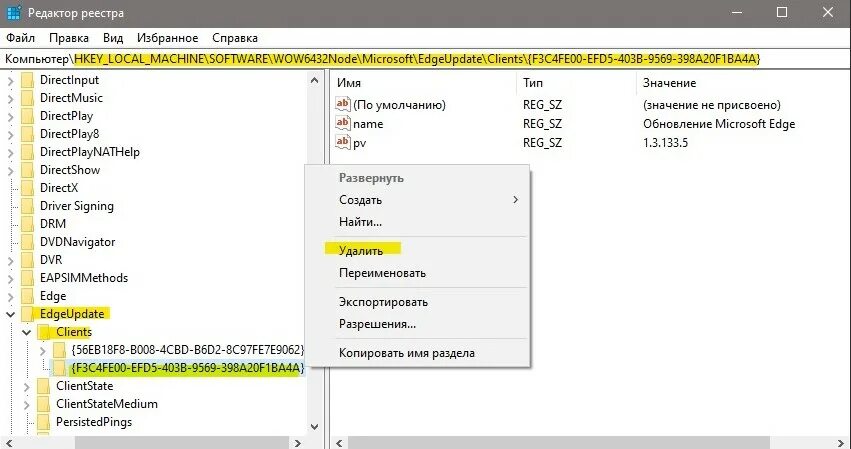Expand the ClientStateMedium key
This screenshot has height=449, width=851.
pyautogui.click(x=26, y=404)
